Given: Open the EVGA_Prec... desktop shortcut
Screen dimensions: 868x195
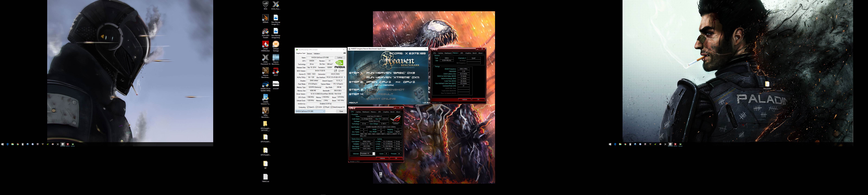Looking at the screenshot, I should [x=276, y=5].
